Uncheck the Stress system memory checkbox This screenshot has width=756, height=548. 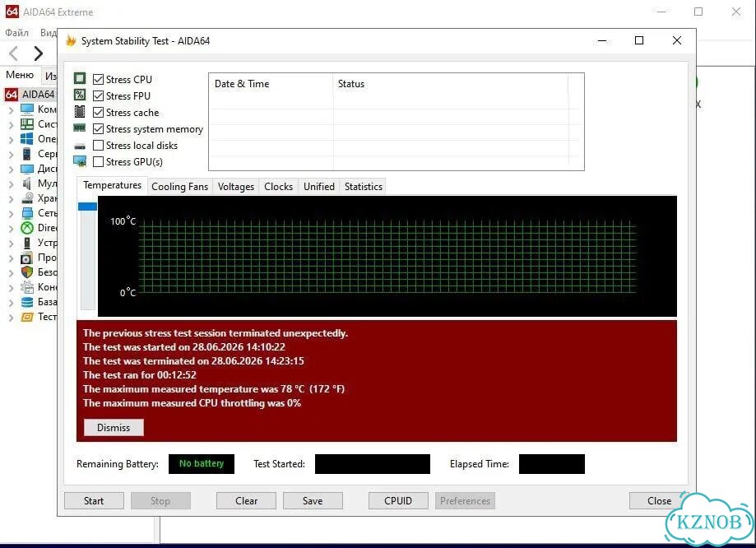(x=98, y=129)
